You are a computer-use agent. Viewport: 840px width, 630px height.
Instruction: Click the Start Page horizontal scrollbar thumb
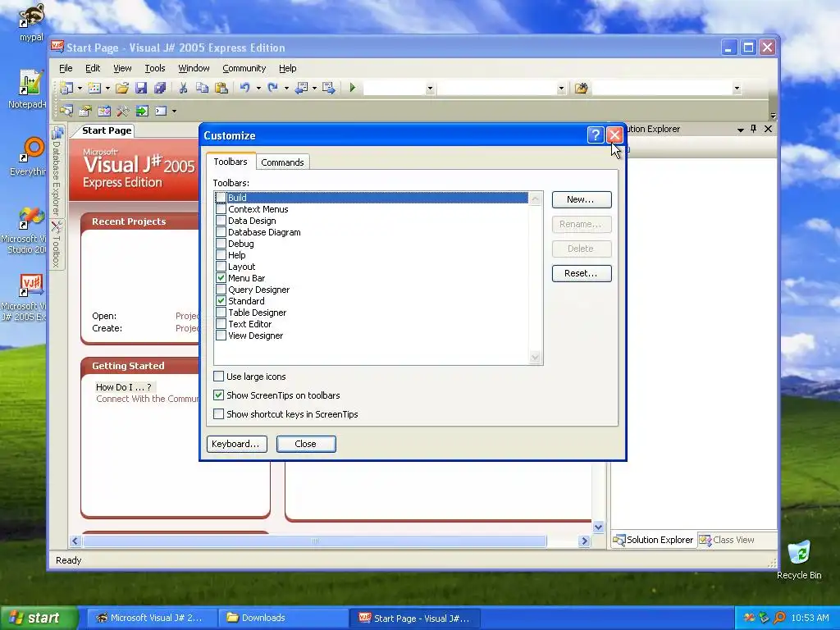(315, 541)
